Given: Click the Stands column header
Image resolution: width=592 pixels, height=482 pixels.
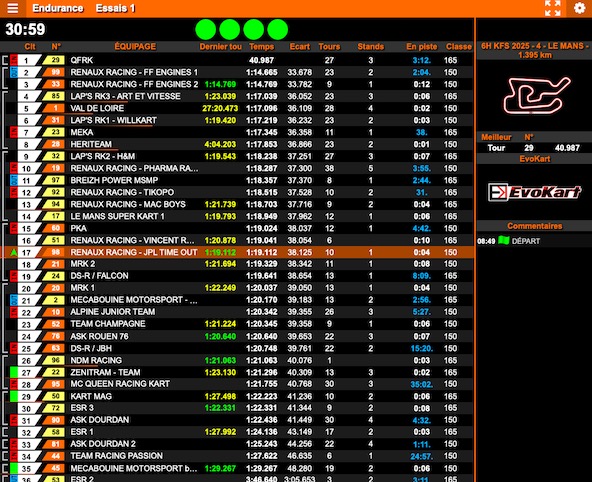Looking at the screenshot, I should [x=371, y=46].
